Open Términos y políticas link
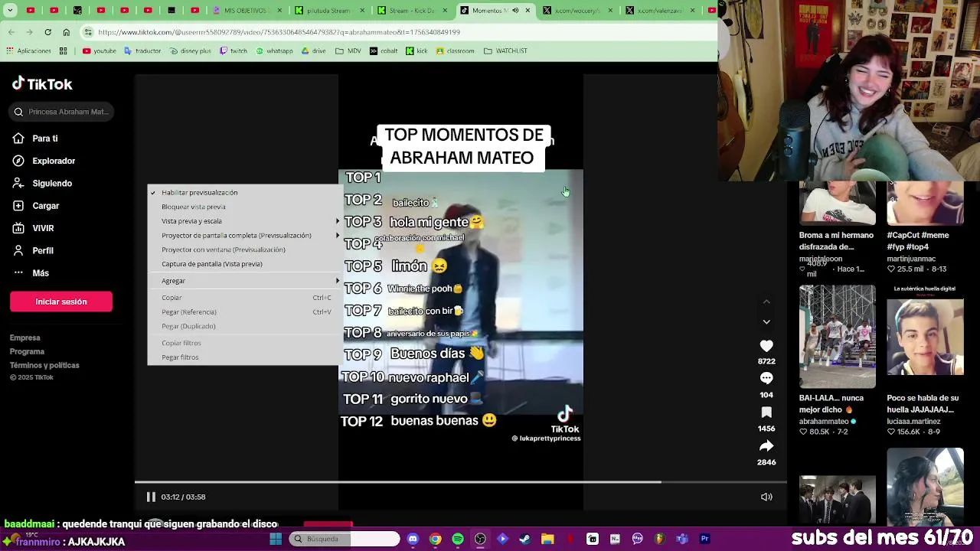The height and width of the screenshot is (551, 980). (44, 365)
